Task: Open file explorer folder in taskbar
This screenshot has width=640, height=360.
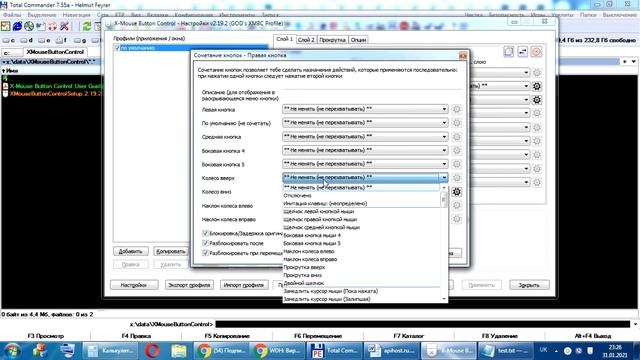Action: click(x=179, y=351)
